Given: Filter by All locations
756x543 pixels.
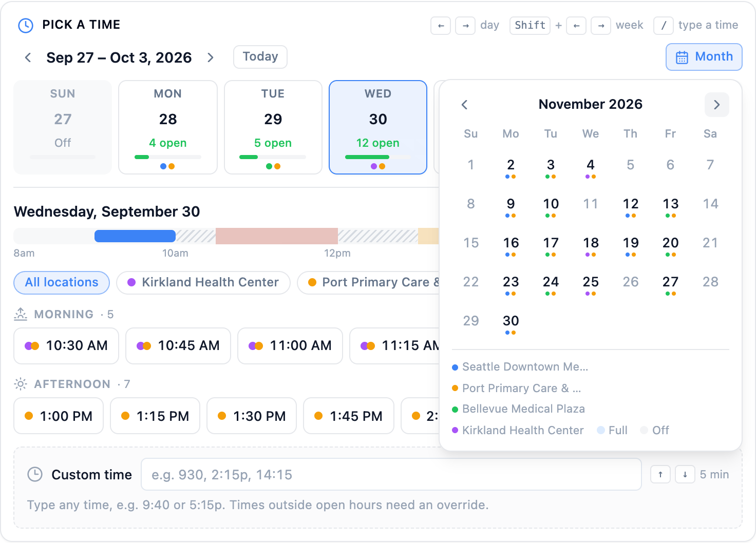Looking at the screenshot, I should [x=62, y=283].
